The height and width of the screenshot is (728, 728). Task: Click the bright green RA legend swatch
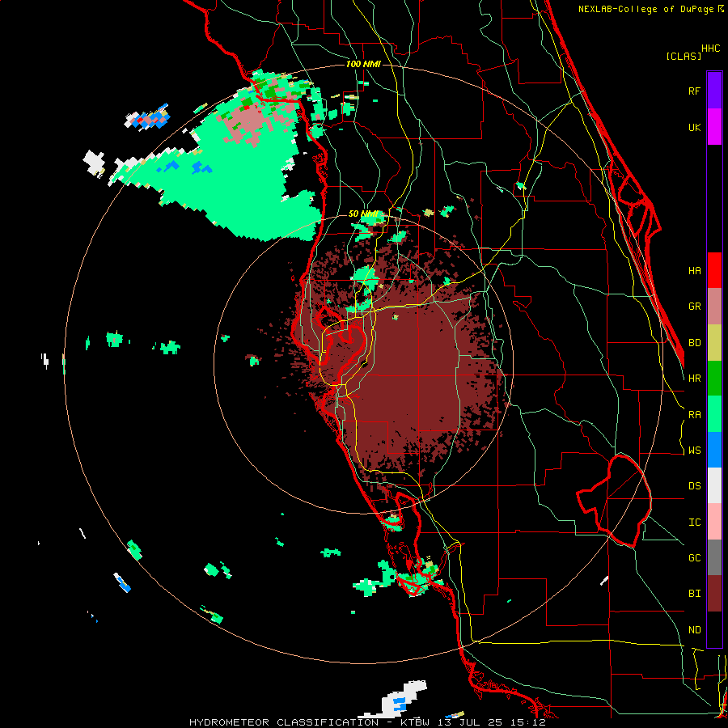coord(714,414)
